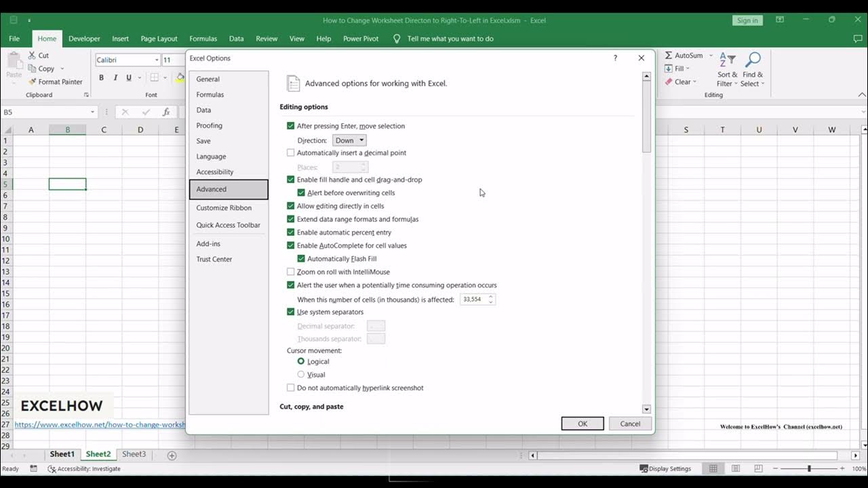Click the Cut scissors icon

(32, 56)
